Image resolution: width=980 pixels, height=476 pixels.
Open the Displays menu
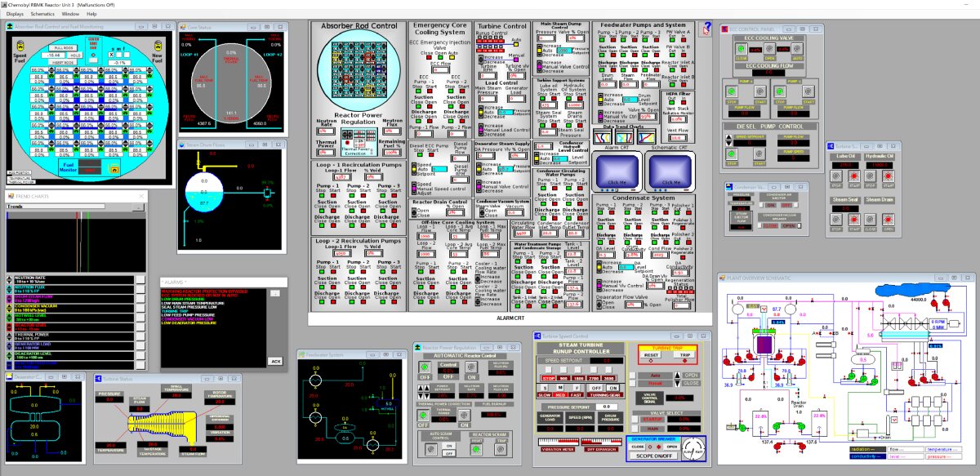[x=16, y=14]
